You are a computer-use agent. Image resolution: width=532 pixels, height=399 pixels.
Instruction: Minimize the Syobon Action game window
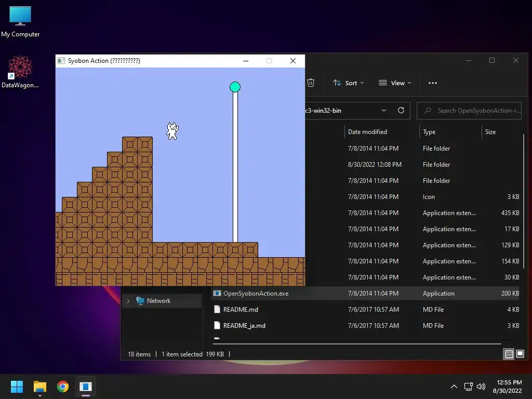pyautogui.click(x=246, y=61)
